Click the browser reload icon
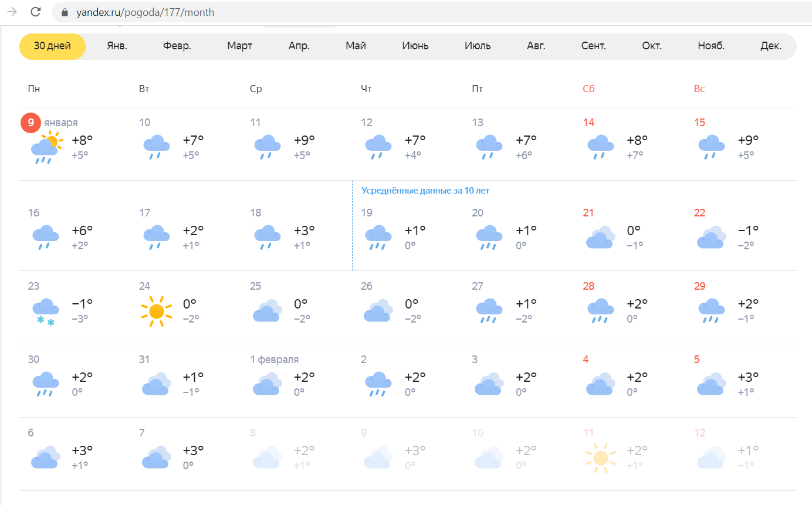 [x=35, y=12]
